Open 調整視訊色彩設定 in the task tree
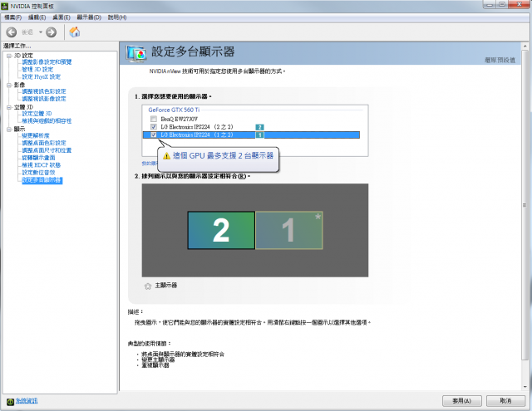Screen dimensions: 532x411 44,91
